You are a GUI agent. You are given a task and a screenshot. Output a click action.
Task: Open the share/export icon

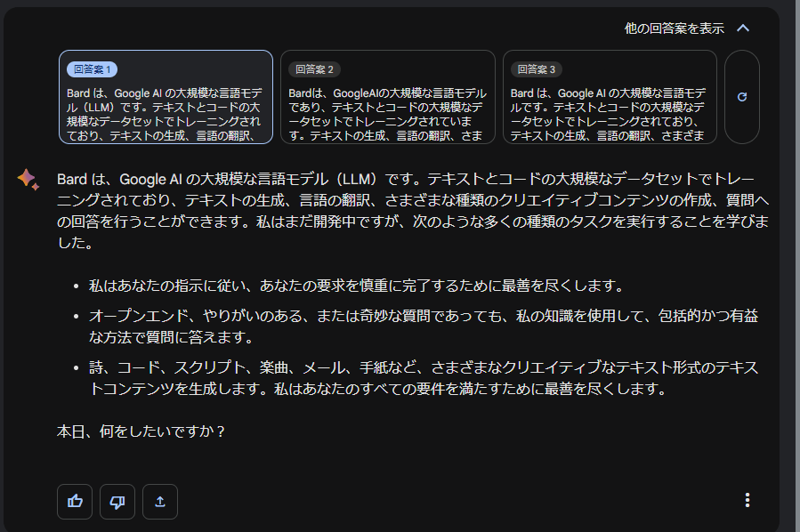coord(160,502)
